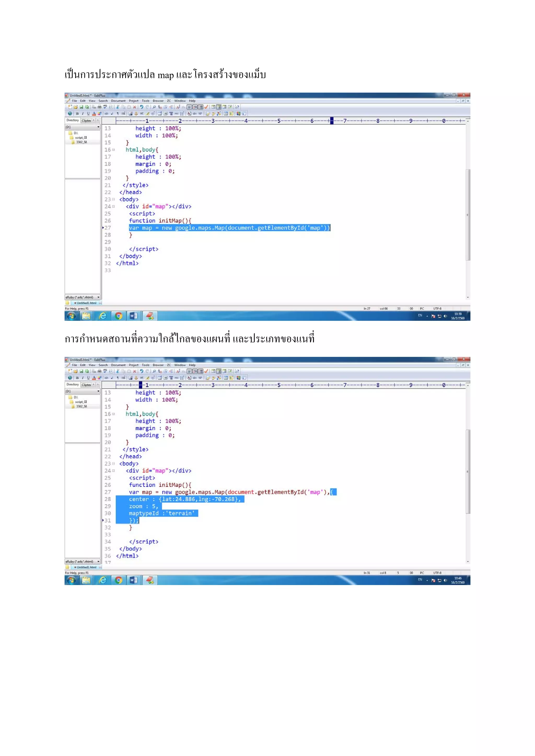
Task: Open D: drive dropdown in top EditPlus sidebar
Action: point(98,127)
